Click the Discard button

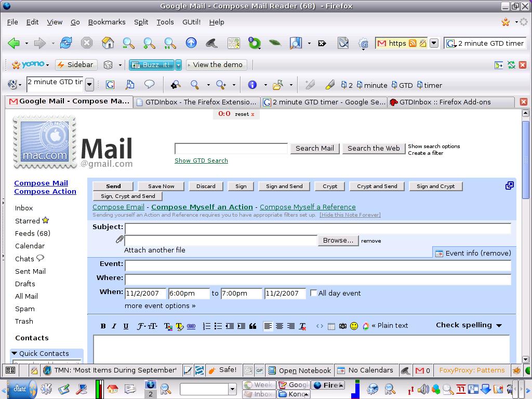(x=206, y=187)
